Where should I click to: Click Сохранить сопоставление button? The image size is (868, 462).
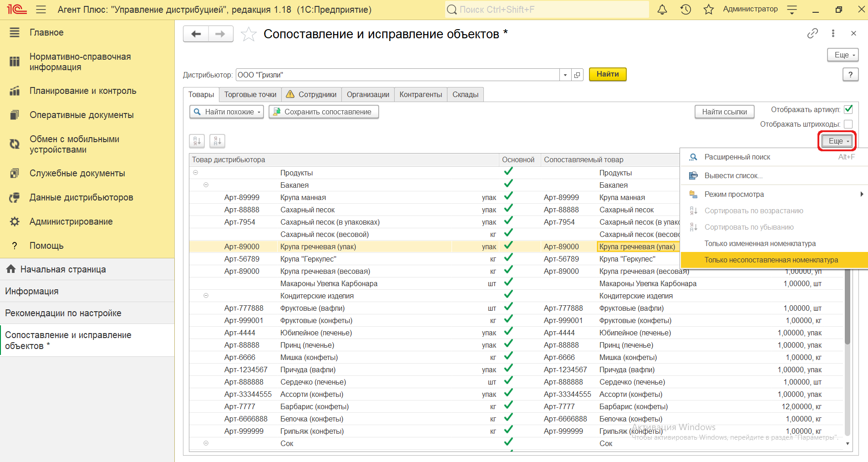(x=324, y=112)
